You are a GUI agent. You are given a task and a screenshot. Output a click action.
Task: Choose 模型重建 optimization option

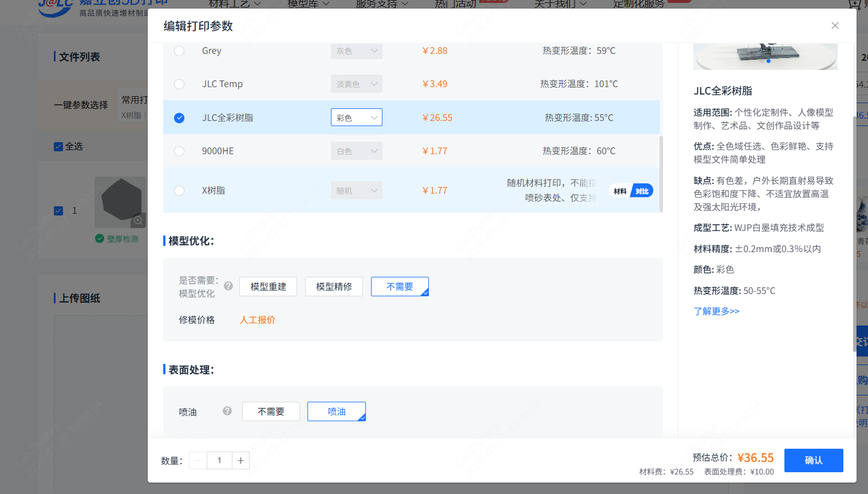(268, 287)
